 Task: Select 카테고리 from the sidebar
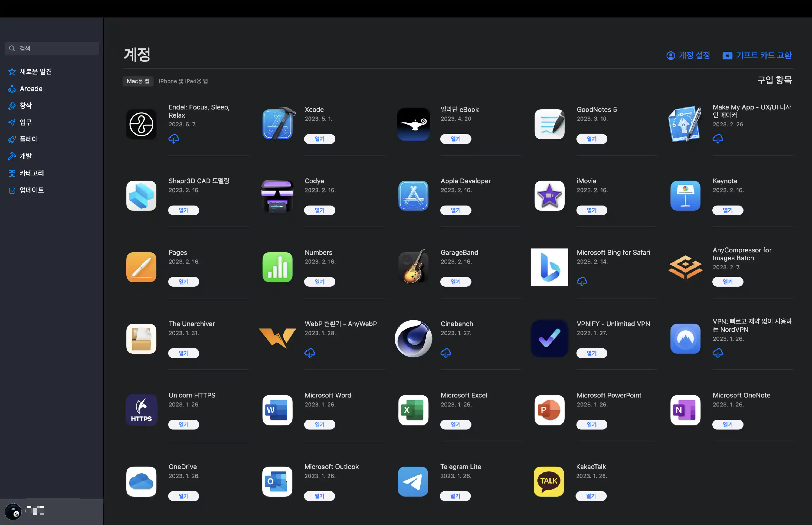coord(31,173)
